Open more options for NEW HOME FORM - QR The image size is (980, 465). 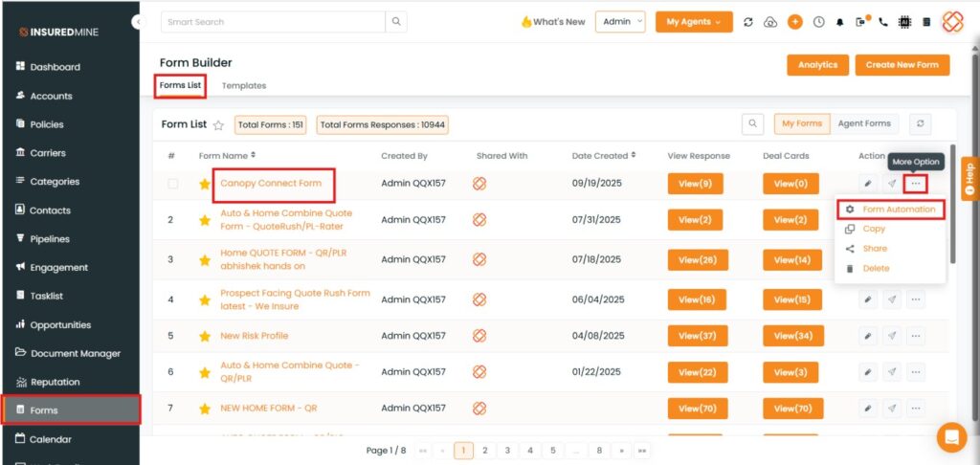pos(916,408)
